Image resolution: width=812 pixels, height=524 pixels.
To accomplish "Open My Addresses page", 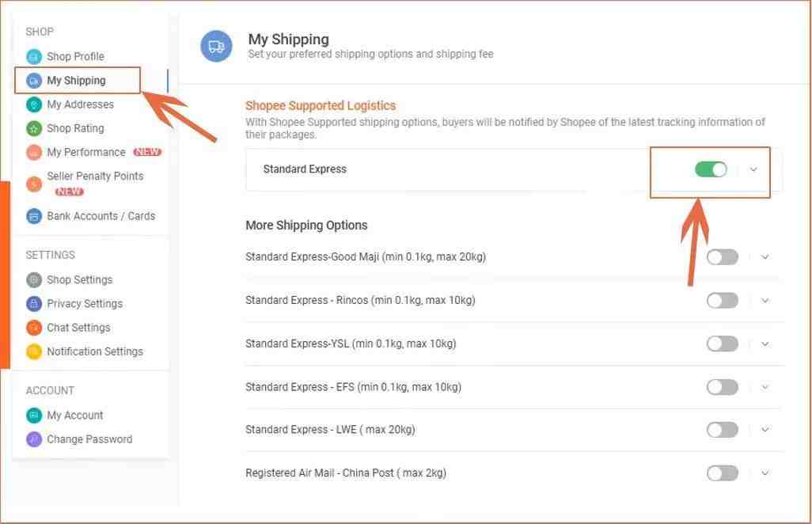I will (80, 104).
